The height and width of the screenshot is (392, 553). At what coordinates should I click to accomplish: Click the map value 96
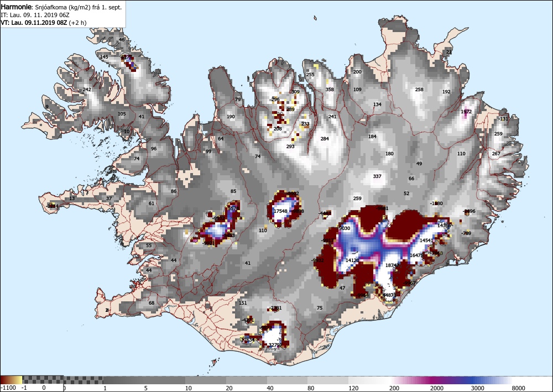pyautogui.click(x=154, y=149)
